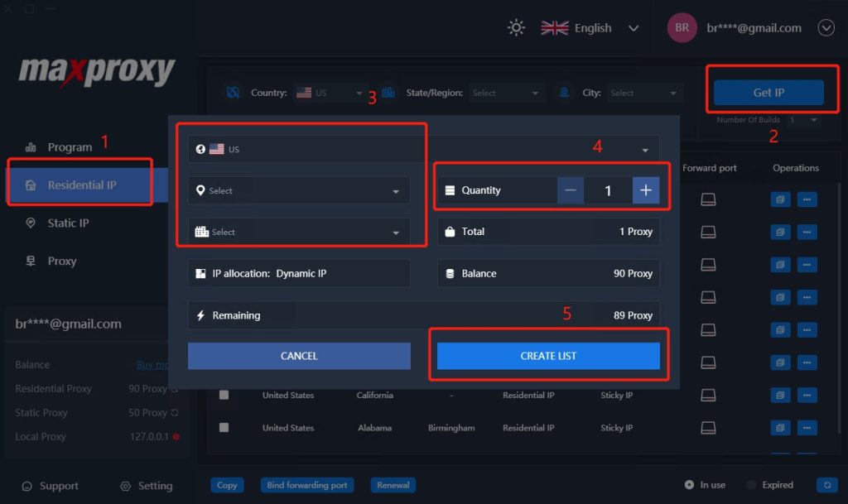Image resolution: width=848 pixels, height=504 pixels.
Task: Decrease Quantity with the minus button
Action: [570, 190]
